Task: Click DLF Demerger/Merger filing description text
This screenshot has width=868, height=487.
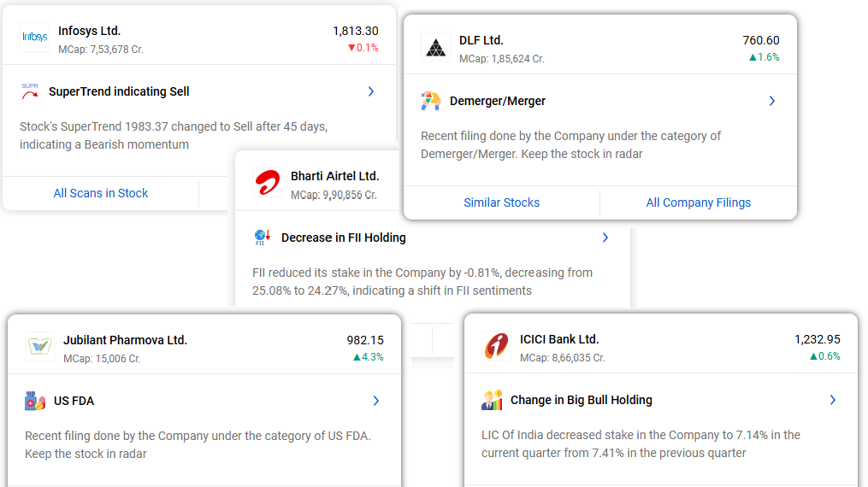Action: click(570, 145)
